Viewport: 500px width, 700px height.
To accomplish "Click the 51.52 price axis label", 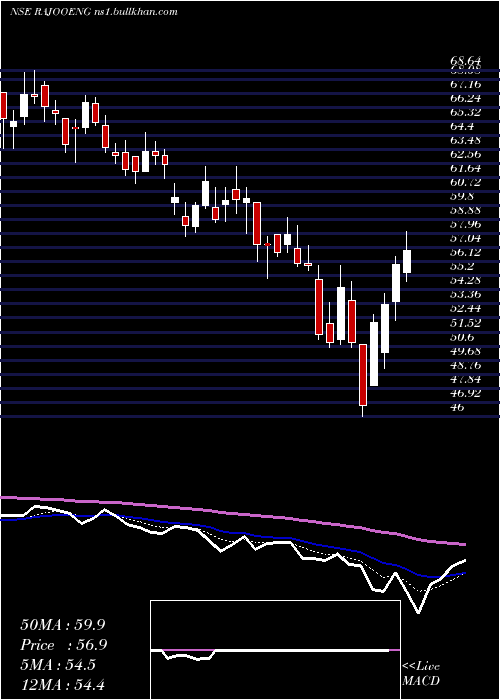I will [465, 323].
